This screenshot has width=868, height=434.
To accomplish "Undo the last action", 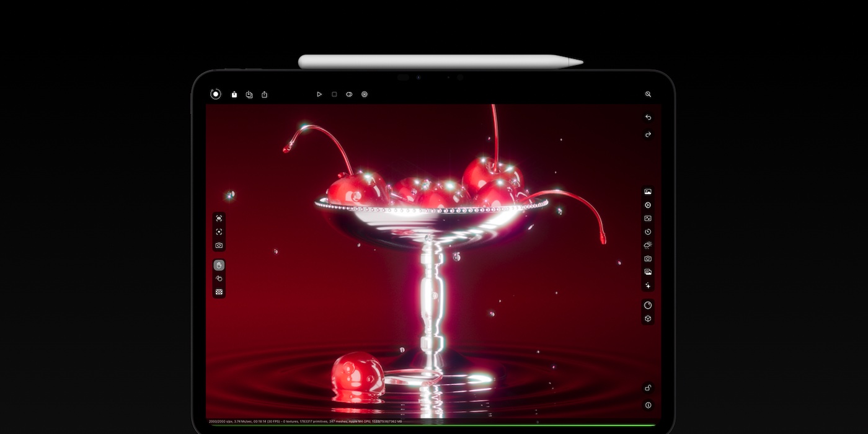I will coord(648,117).
